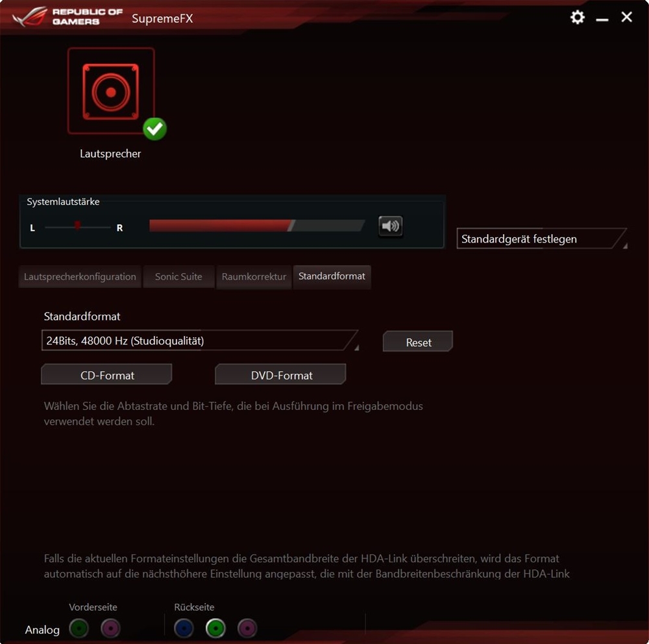The width and height of the screenshot is (649, 644).
Task: Apply the CD-Format preset
Action: coord(106,375)
